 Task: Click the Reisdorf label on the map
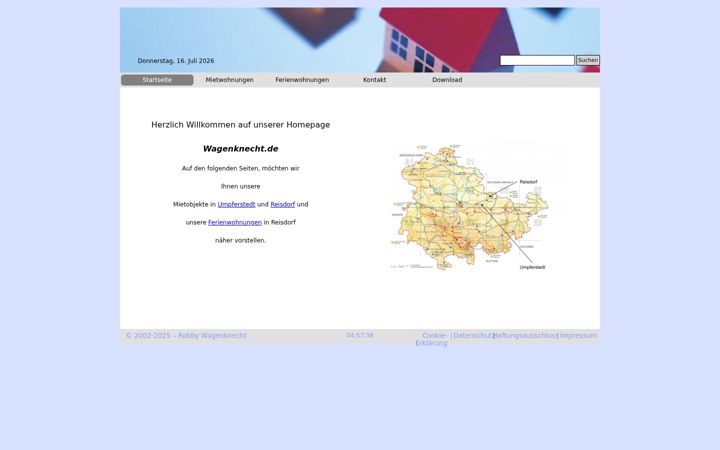point(529,182)
